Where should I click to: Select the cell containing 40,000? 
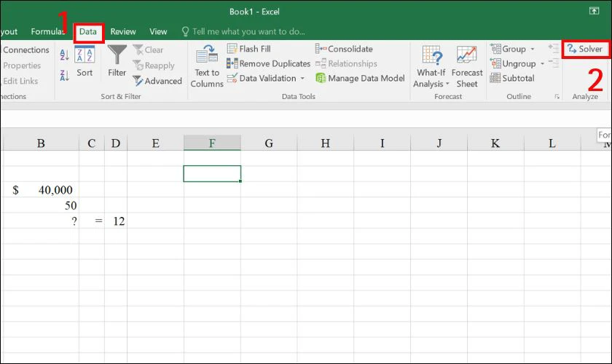tap(41, 189)
